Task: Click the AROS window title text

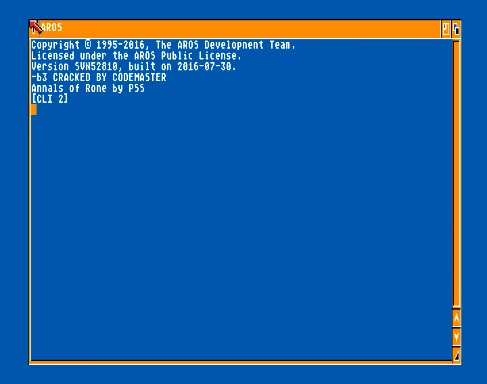Action: click(52, 27)
